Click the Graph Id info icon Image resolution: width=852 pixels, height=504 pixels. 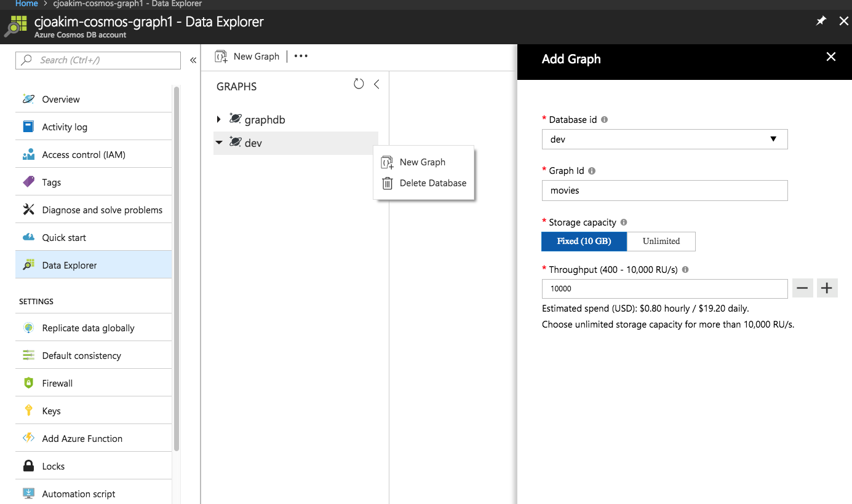[592, 171]
